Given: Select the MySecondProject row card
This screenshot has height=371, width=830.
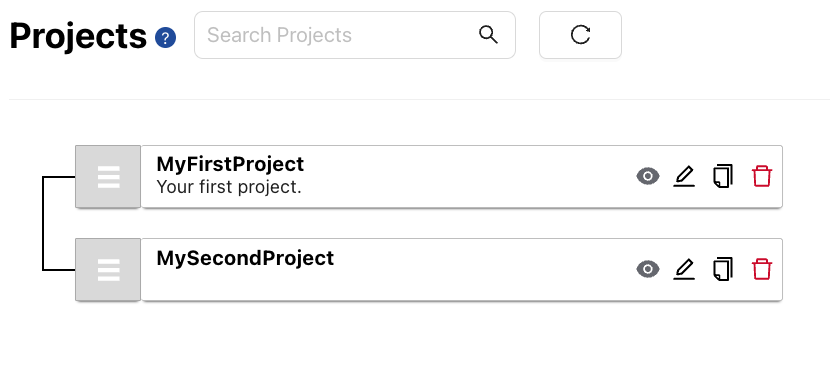Looking at the screenshot, I should tap(462, 270).
